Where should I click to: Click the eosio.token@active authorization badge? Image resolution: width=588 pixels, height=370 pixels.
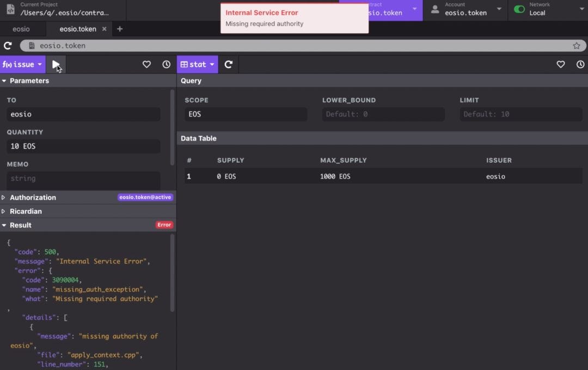pos(145,197)
